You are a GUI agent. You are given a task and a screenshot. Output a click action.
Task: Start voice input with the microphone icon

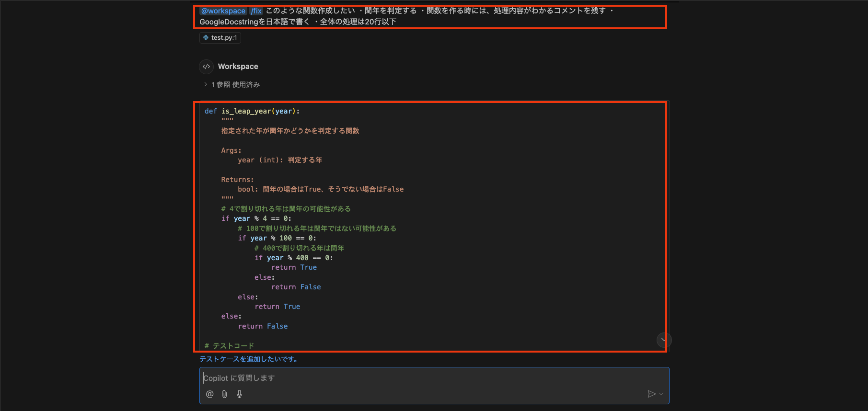[x=239, y=394]
